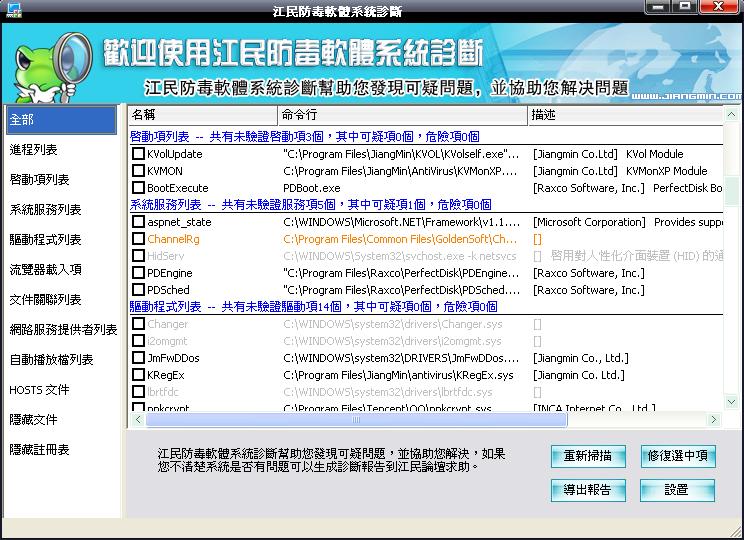Viewport: 744px width, 540px height.
Task: Click the vertical scrollbar up arrow
Action: (731, 114)
